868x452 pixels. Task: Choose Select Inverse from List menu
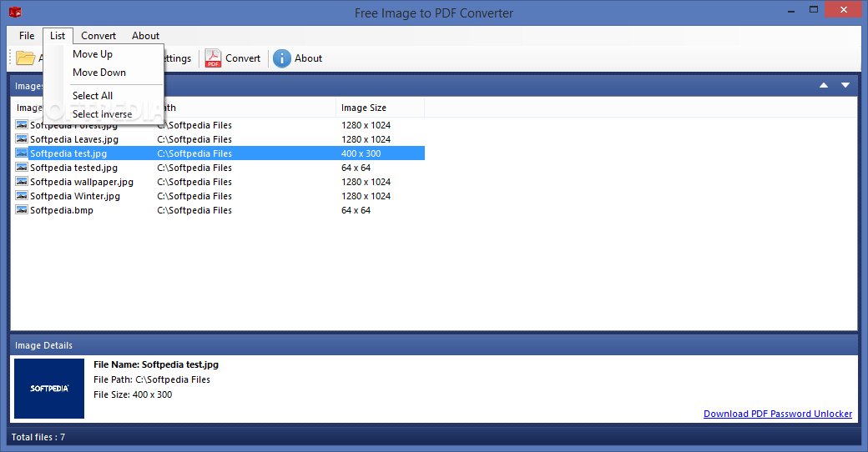(103, 114)
